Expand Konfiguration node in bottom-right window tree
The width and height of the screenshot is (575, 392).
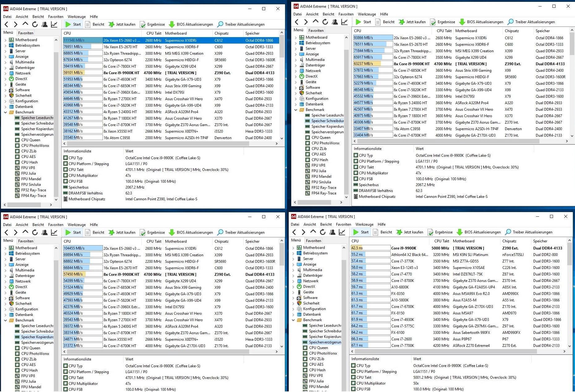pos(293,309)
